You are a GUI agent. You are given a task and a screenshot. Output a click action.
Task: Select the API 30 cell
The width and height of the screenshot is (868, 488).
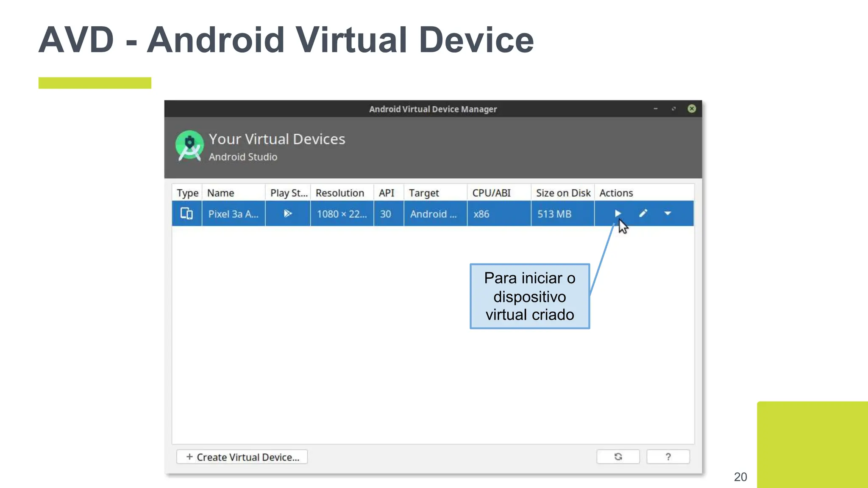(389, 213)
